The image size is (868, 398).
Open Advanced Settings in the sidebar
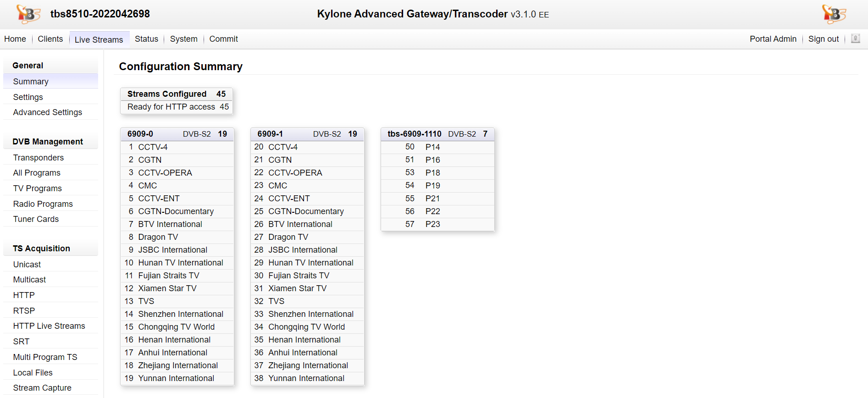47,112
